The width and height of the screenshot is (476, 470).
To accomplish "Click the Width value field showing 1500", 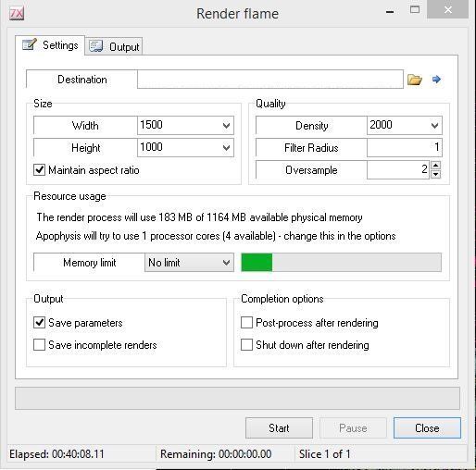I will 179,125.
